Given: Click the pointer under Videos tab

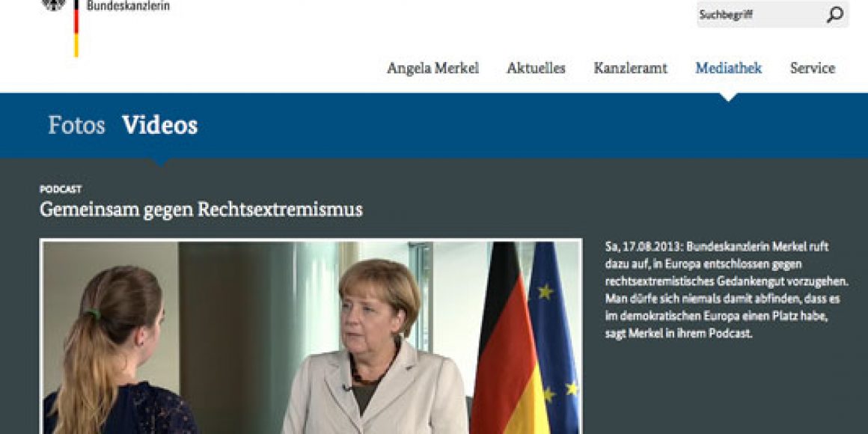Looking at the screenshot, I should point(160,162).
